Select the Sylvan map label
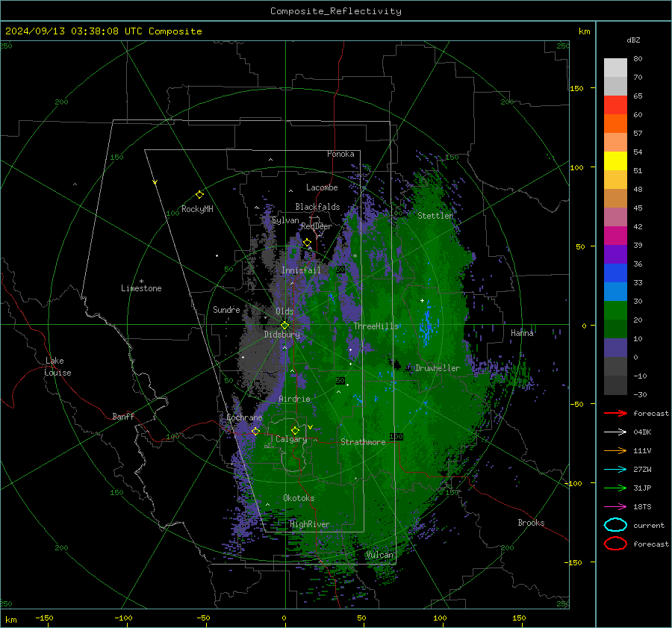This screenshot has height=628, width=672. 285,220
